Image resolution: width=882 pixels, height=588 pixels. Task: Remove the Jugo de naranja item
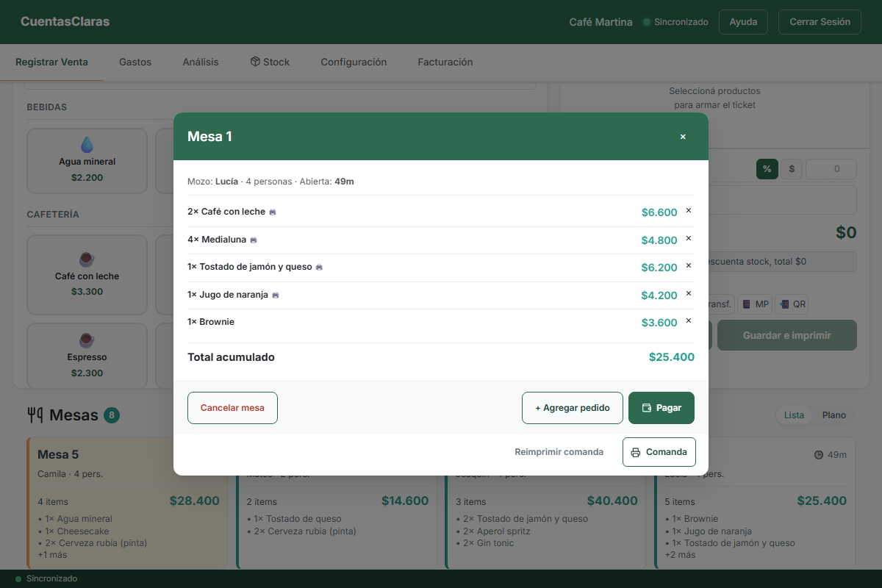pyautogui.click(x=689, y=293)
